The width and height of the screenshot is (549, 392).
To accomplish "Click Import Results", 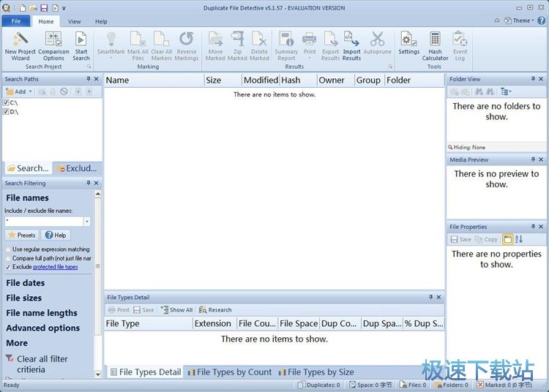I will [x=351, y=46].
